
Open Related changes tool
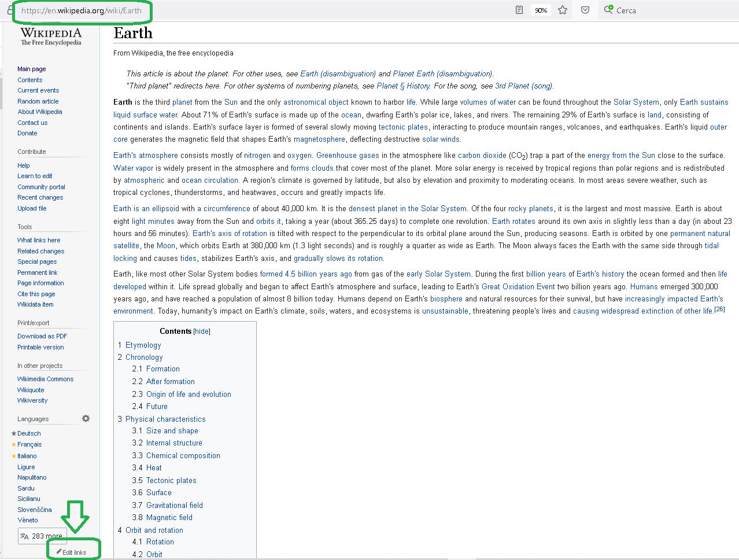point(41,251)
